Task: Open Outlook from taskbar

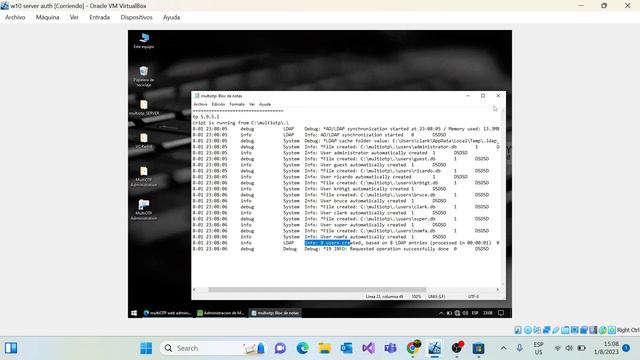Action: click(347, 348)
